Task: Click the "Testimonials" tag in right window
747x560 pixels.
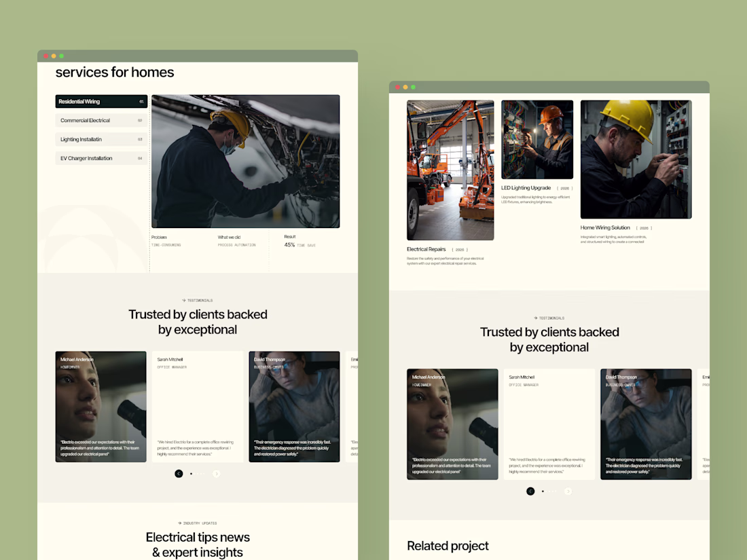Action: (x=549, y=318)
